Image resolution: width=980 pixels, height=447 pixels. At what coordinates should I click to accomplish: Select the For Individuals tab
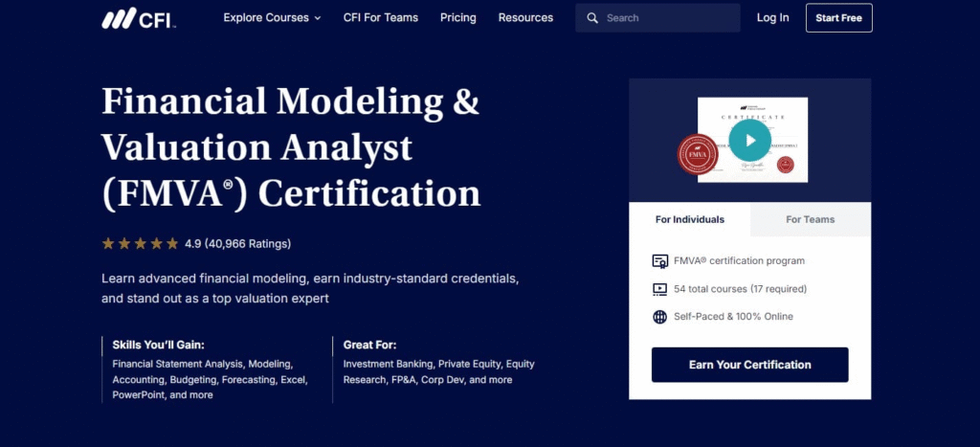point(690,219)
